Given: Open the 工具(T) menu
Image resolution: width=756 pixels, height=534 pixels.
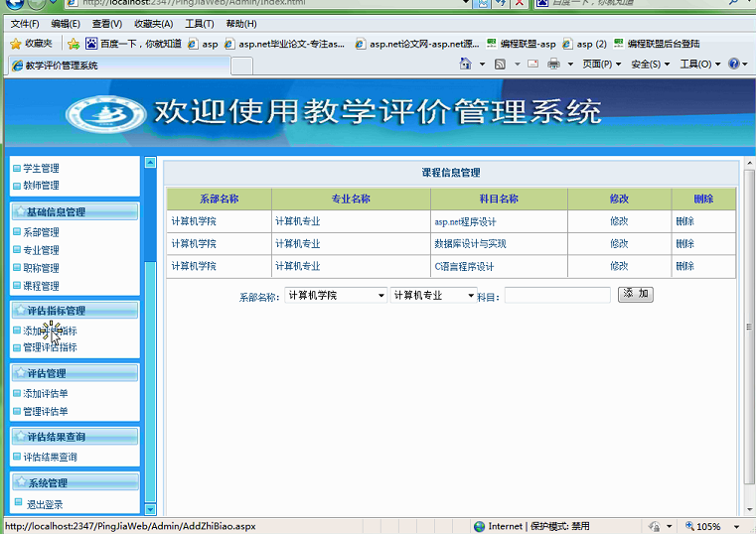Looking at the screenshot, I should (x=200, y=24).
